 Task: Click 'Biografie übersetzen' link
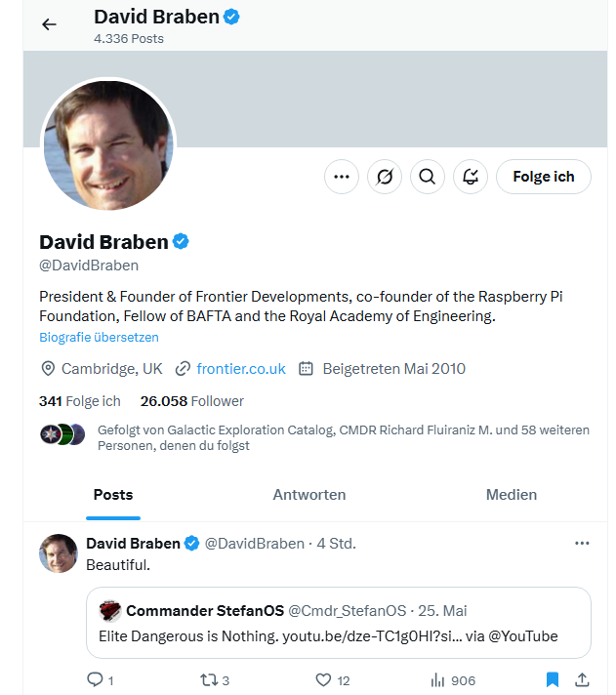pyautogui.click(x=99, y=338)
